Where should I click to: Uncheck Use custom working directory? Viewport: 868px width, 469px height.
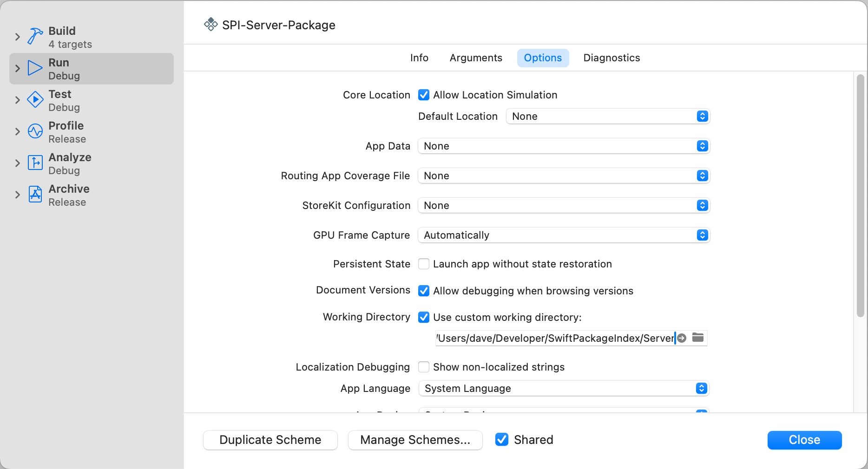424,318
